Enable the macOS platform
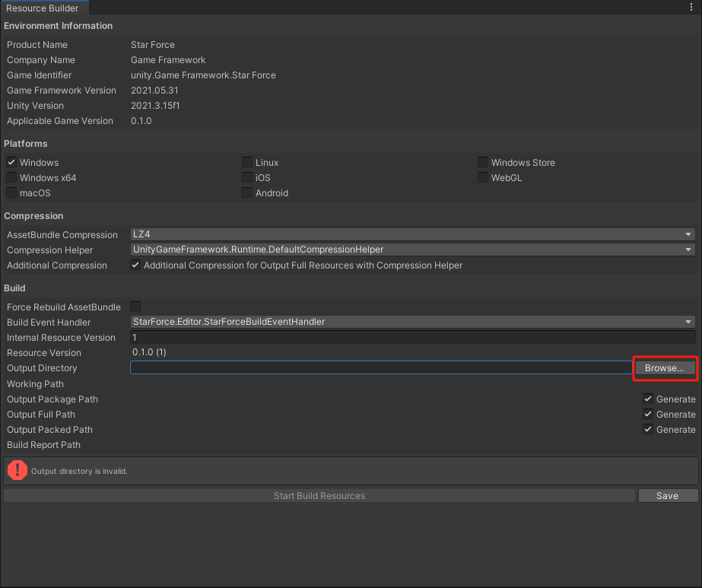 click(11, 192)
